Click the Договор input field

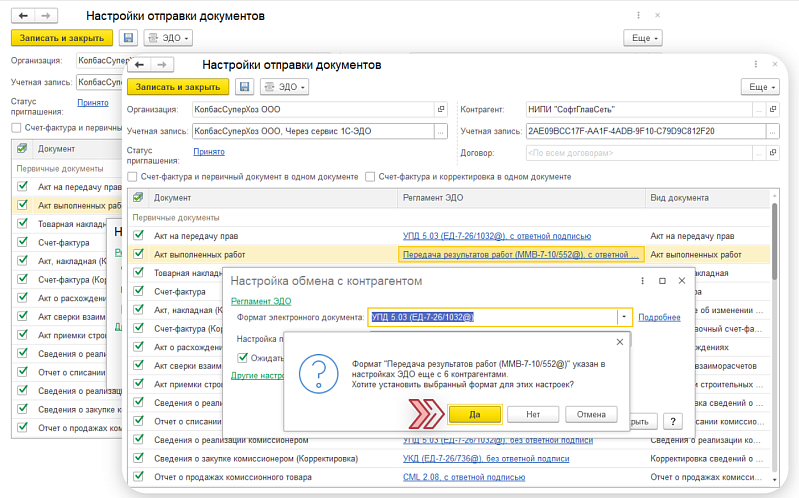pyautogui.click(x=639, y=152)
